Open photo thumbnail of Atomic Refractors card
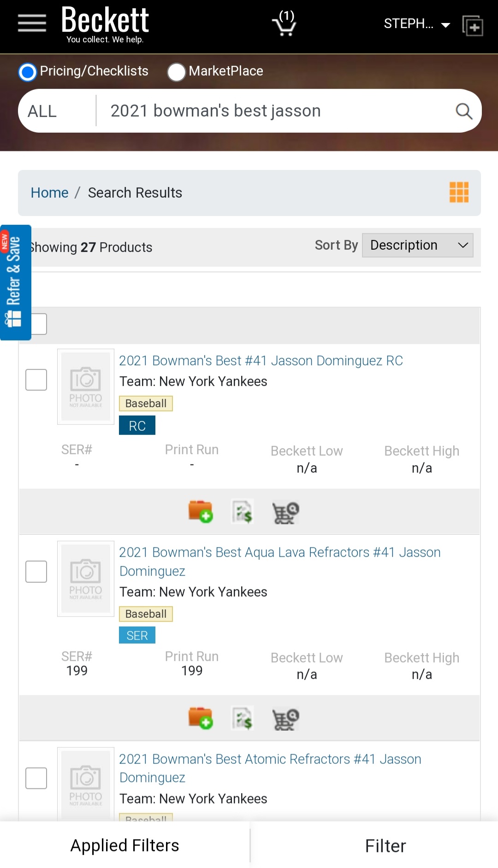 click(x=86, y=784)
